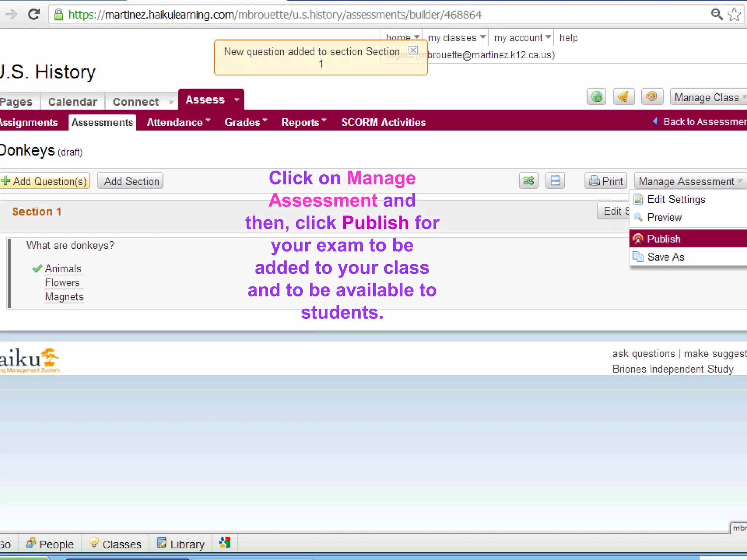Choose Preview from the menu
747x560 pixels.
pyautogui.click(x=688, y=217)
